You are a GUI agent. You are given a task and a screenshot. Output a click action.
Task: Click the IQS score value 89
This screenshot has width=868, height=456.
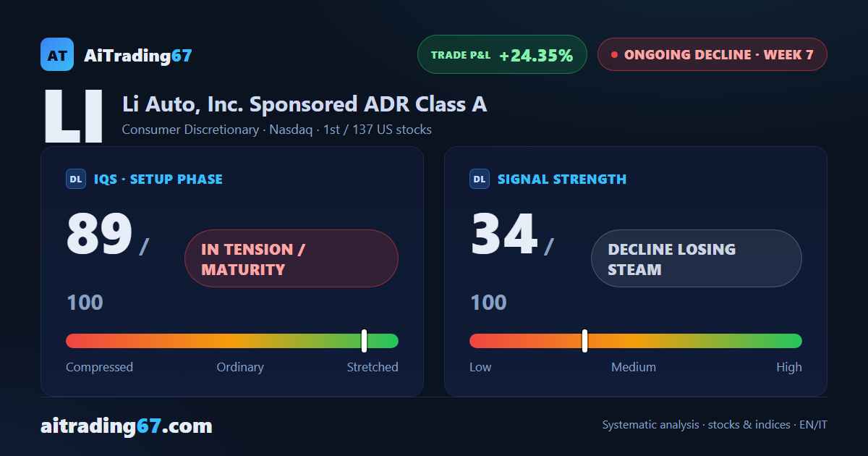99,234
